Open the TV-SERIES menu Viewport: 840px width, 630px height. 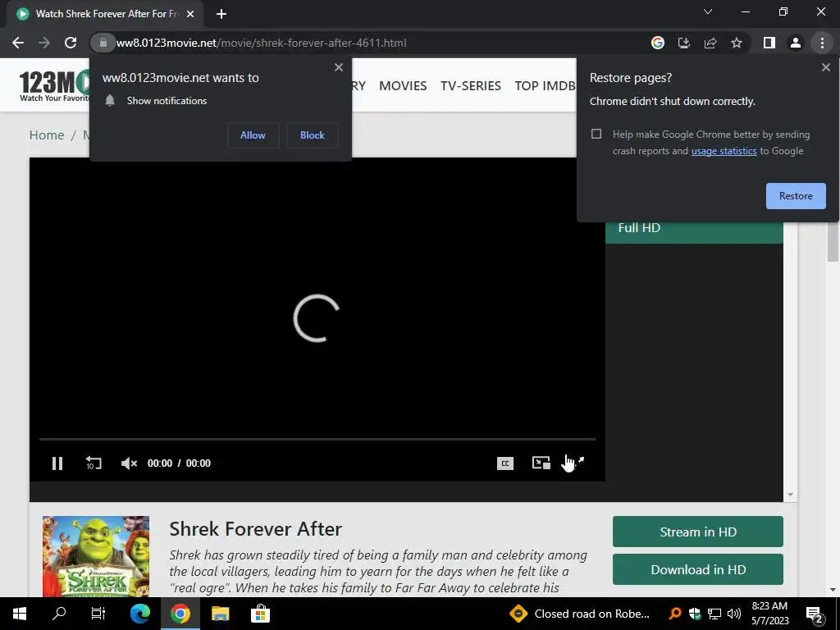pyautogui.click(x=470, y=85)
